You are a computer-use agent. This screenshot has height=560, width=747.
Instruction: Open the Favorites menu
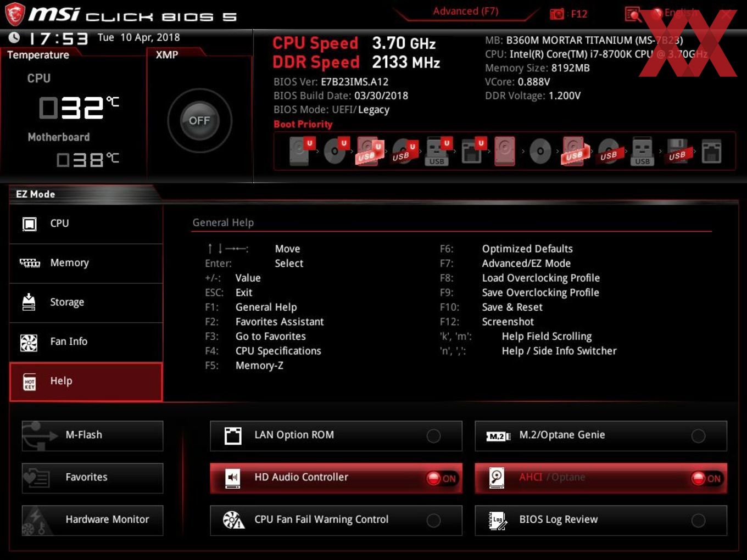(x=92, y=478)
